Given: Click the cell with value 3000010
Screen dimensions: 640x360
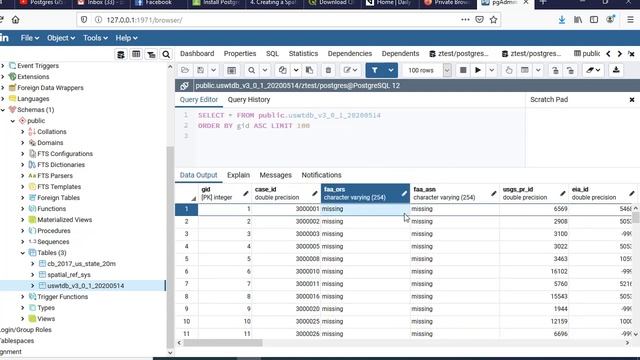Looking at the screenshot, I should coord(286,271).
